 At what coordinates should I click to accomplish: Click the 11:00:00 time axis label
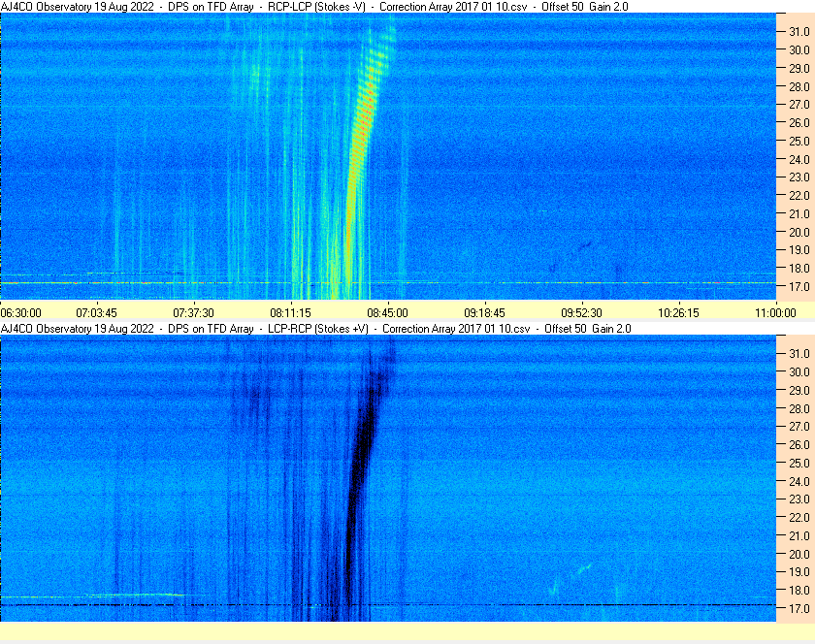(775, 313)
